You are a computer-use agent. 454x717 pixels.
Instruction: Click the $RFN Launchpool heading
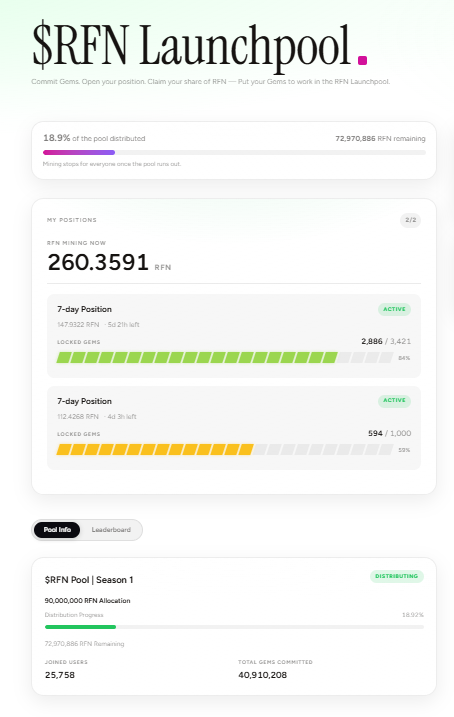pyautogui.click(x=191, y=46)
